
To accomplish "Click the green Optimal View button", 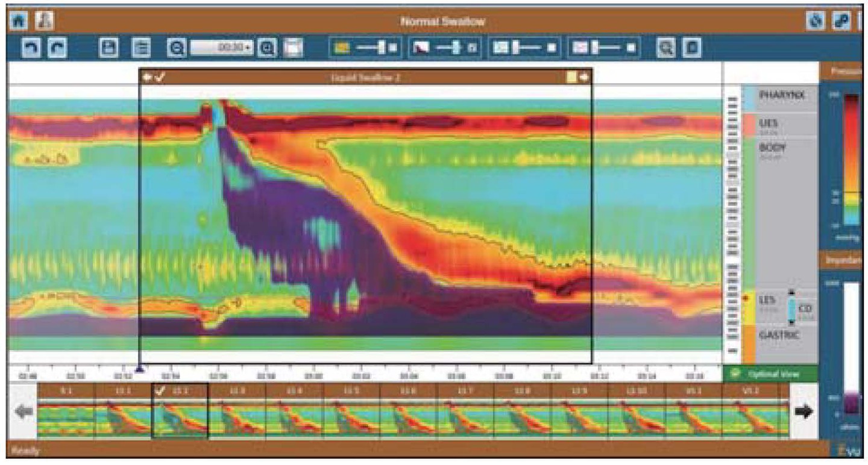I will (x=770, y=373).
